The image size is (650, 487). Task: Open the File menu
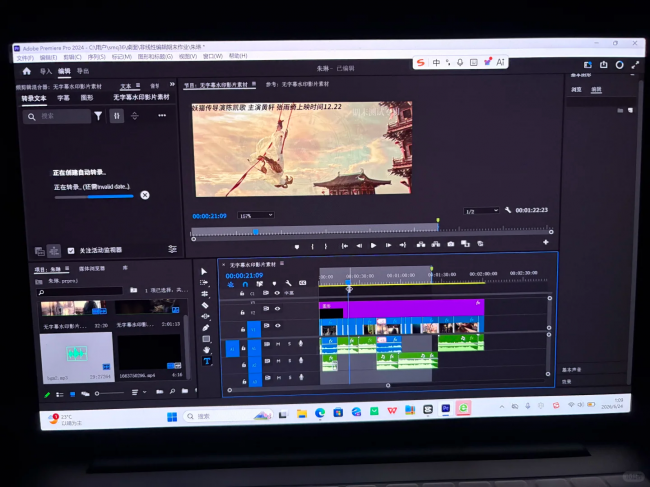coord(25,58)
